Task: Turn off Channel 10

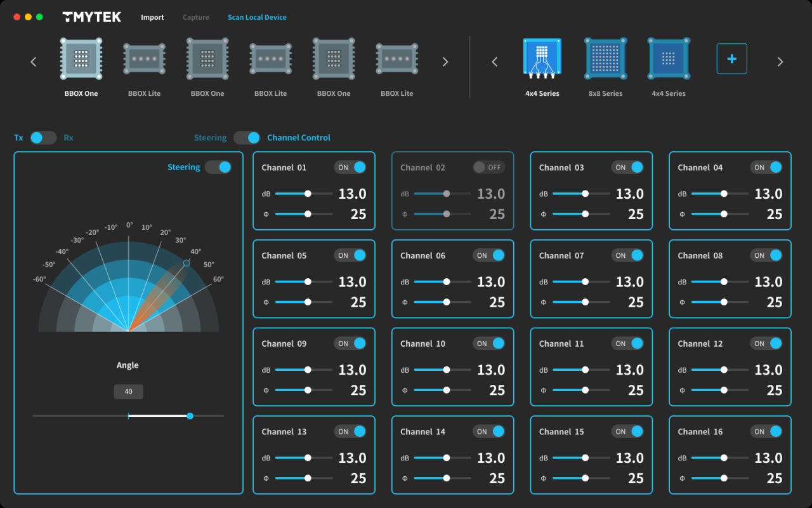Action: pos(489,343)
